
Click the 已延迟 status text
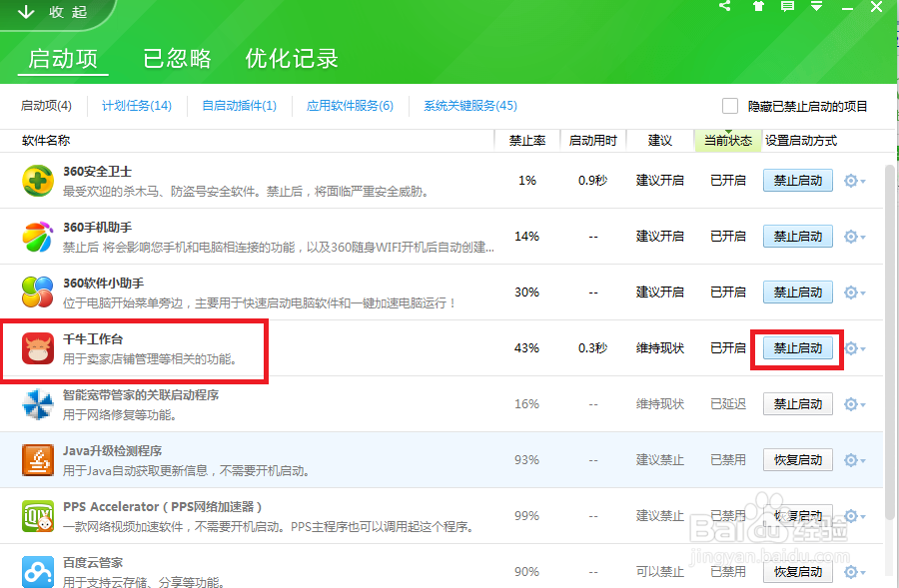(x=728, y=404)
